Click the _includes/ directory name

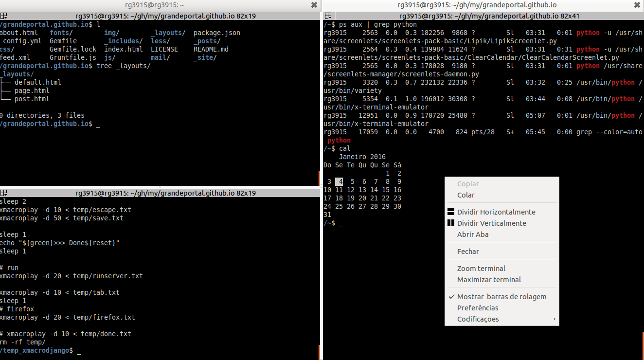(124, 41)
